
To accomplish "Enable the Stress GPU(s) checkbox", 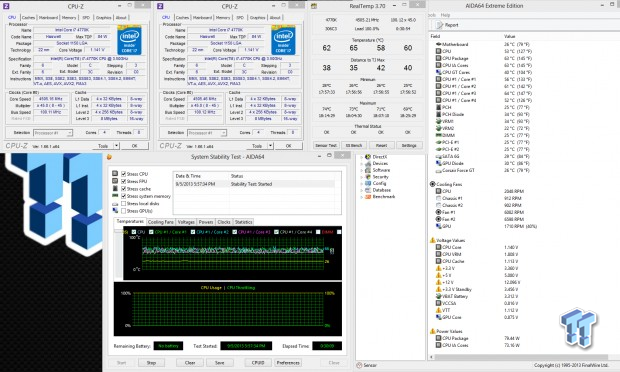I will 124,211.
